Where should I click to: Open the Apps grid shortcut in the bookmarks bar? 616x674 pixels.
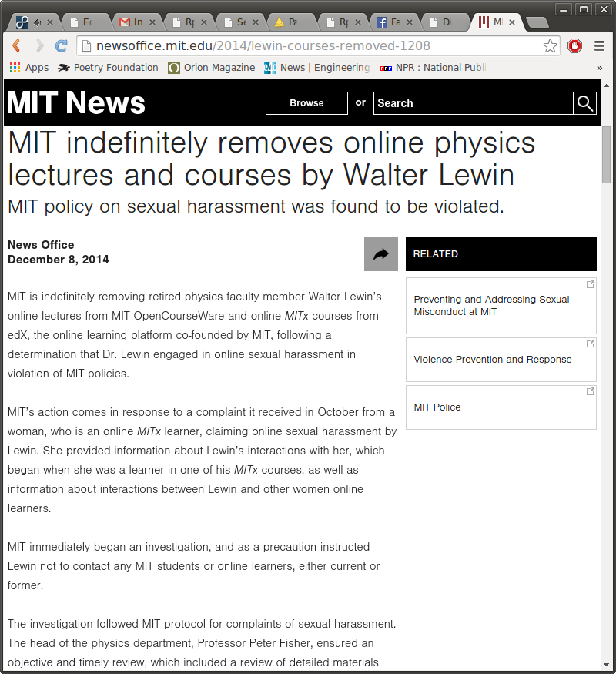(29, 68)
